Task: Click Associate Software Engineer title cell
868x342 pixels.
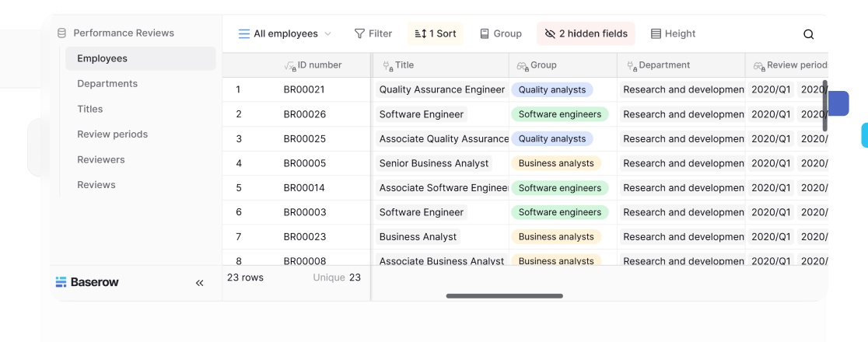Action: coord(443,188)
